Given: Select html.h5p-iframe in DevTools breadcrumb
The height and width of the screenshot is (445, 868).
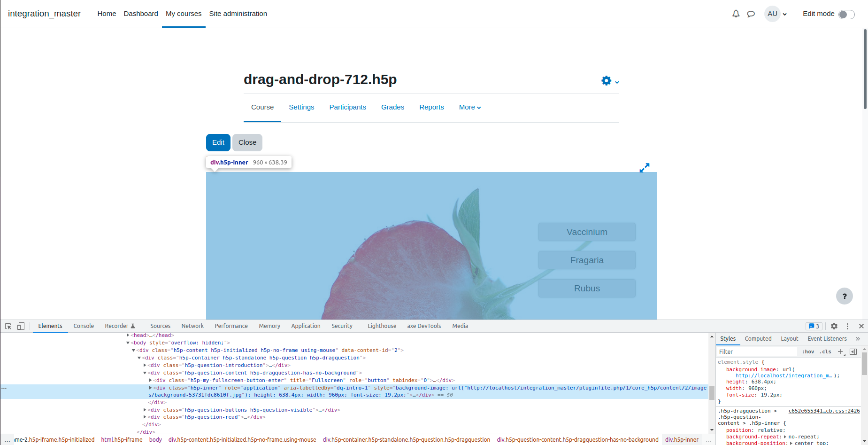Looking at the screenshot, I should tap(122, 440).
